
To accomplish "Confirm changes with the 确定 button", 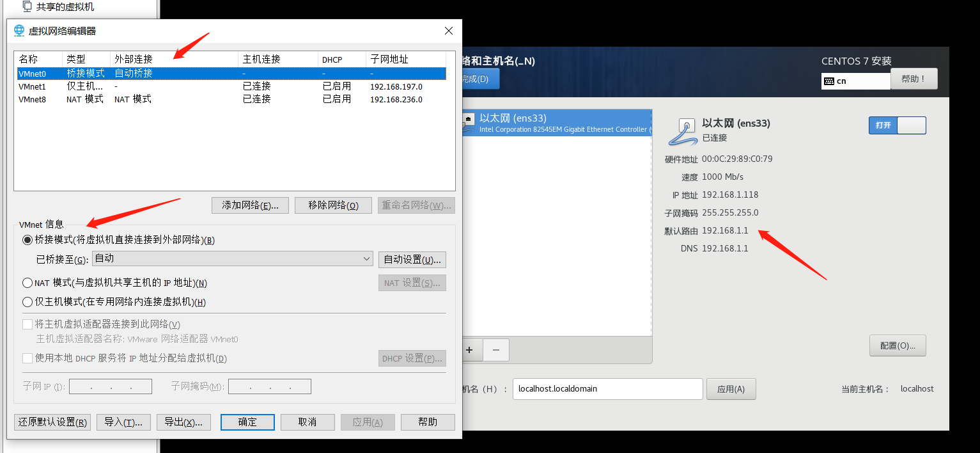I will click(247, 422).
